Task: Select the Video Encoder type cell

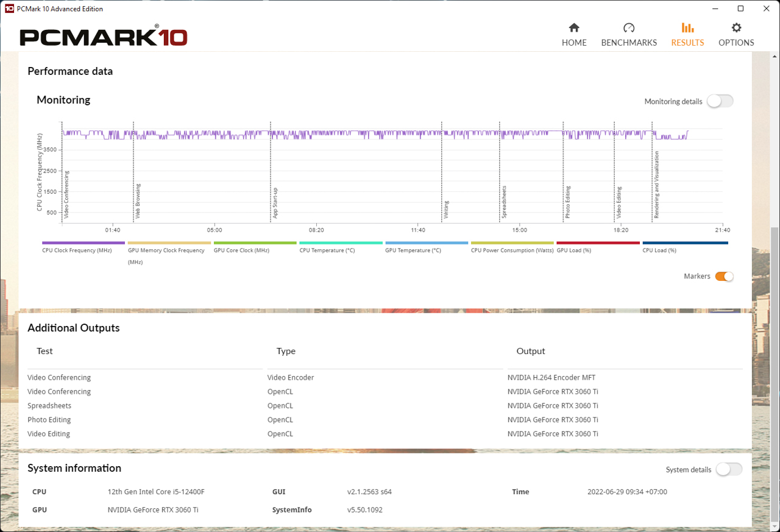Action: click(291, 377)
